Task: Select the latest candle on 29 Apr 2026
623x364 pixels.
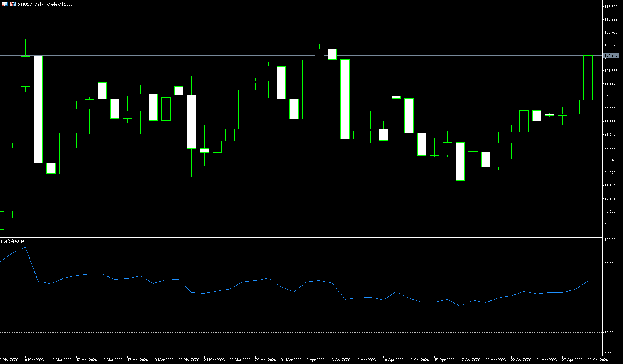Action: pyautogui.click(x=588, y=78)
